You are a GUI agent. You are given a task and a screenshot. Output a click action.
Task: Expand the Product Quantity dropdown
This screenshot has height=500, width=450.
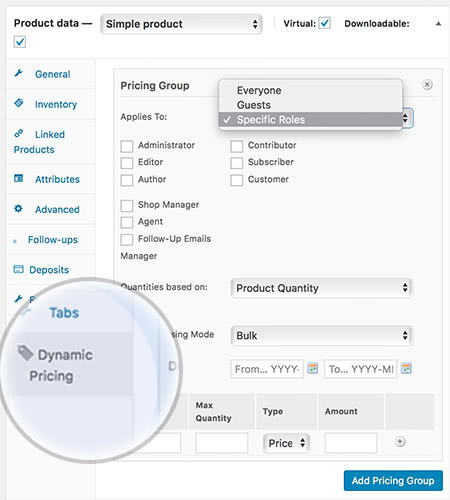click(x=322, y=288)
